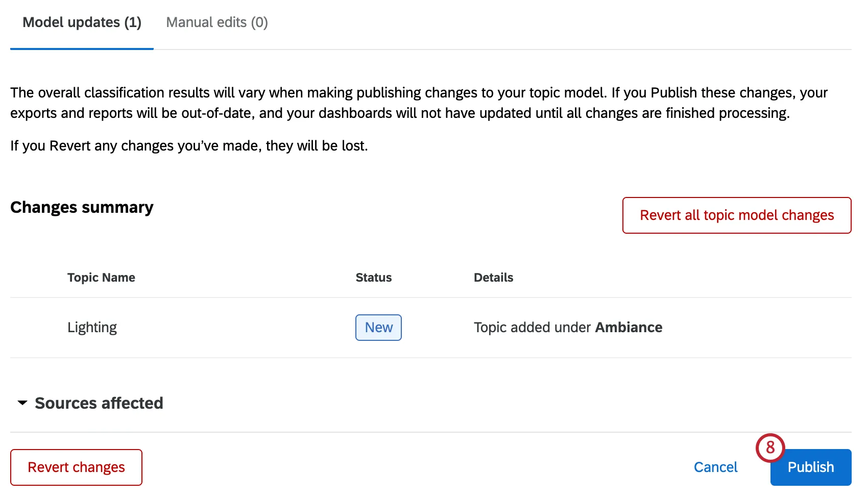The width and height of the screenshot is (868, 497).
Task: Open the Manual edits (0) tab
Action: coord(217,23)
